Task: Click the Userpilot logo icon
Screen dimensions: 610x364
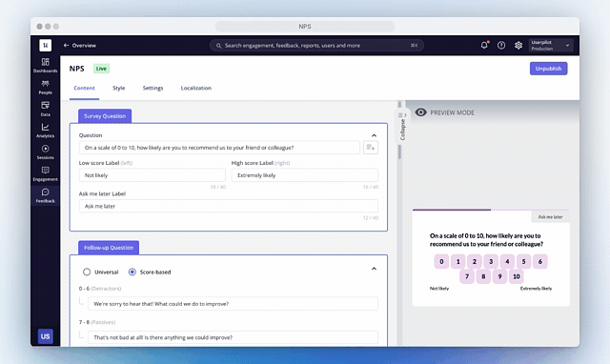Action: 45,45
